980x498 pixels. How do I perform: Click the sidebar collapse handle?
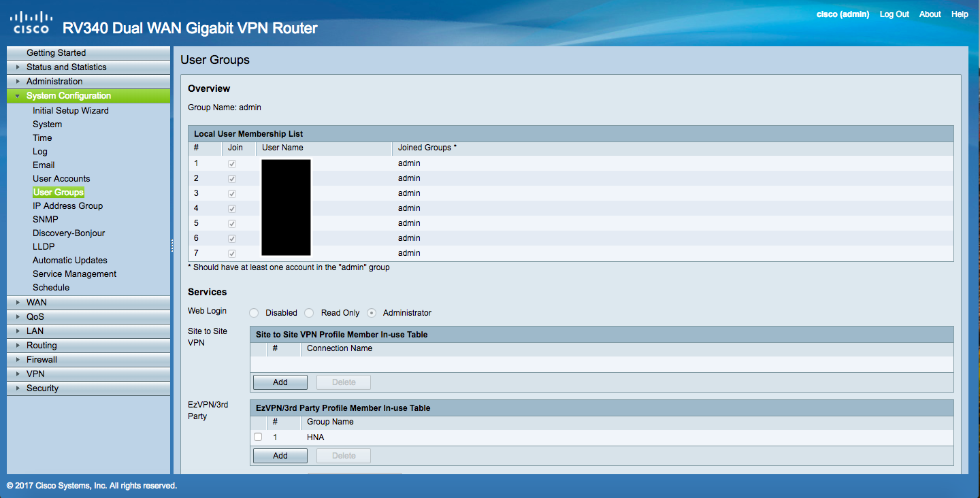[x=172, y=248]
